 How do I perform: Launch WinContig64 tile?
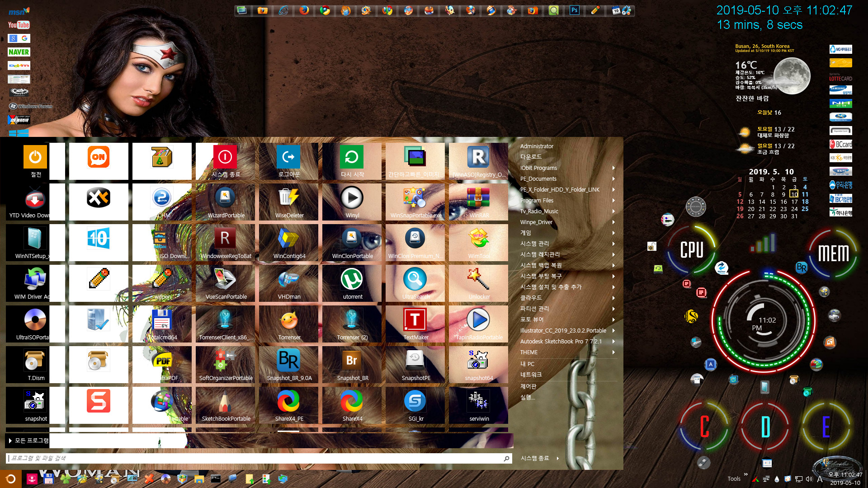pos(288,243)
